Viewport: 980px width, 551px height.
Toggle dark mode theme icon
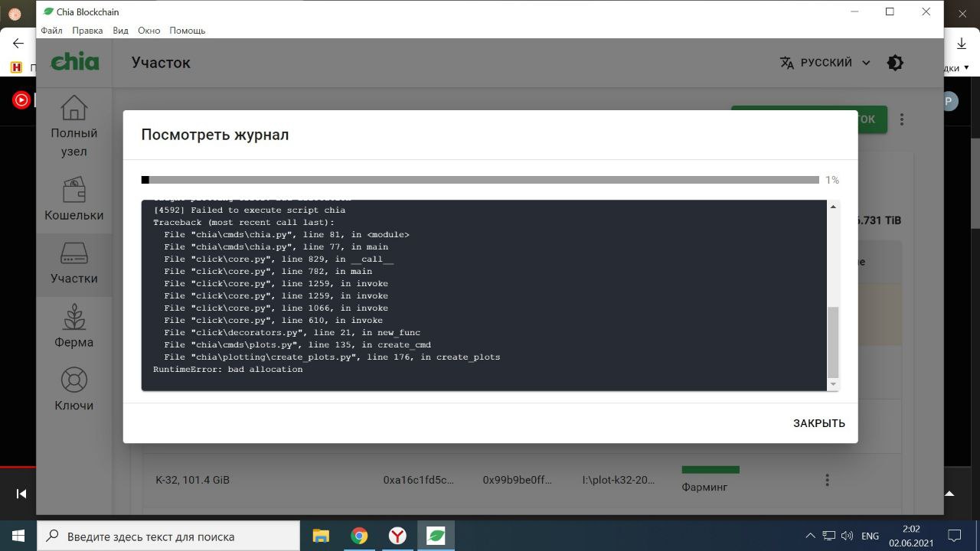(895, 63)
